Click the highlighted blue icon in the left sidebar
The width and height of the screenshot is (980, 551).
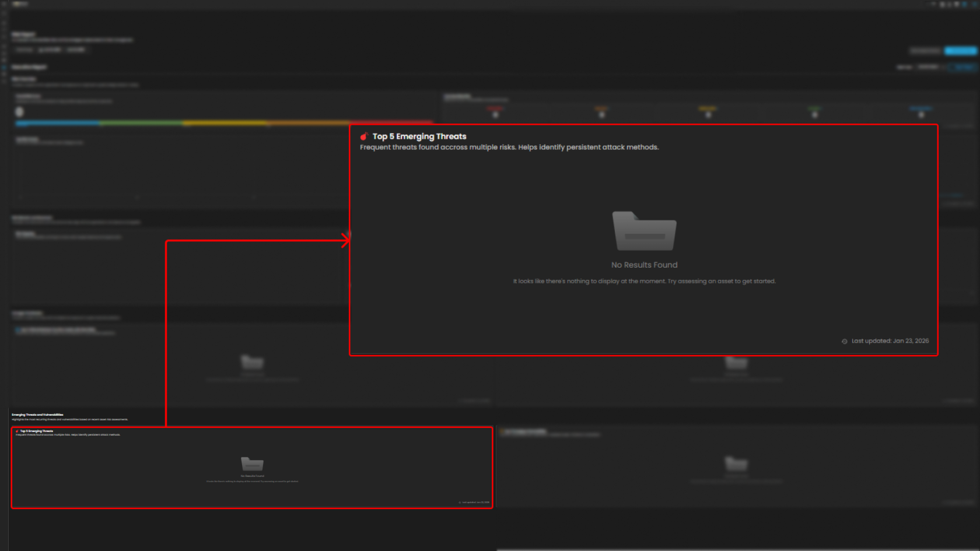pos(4,68)
